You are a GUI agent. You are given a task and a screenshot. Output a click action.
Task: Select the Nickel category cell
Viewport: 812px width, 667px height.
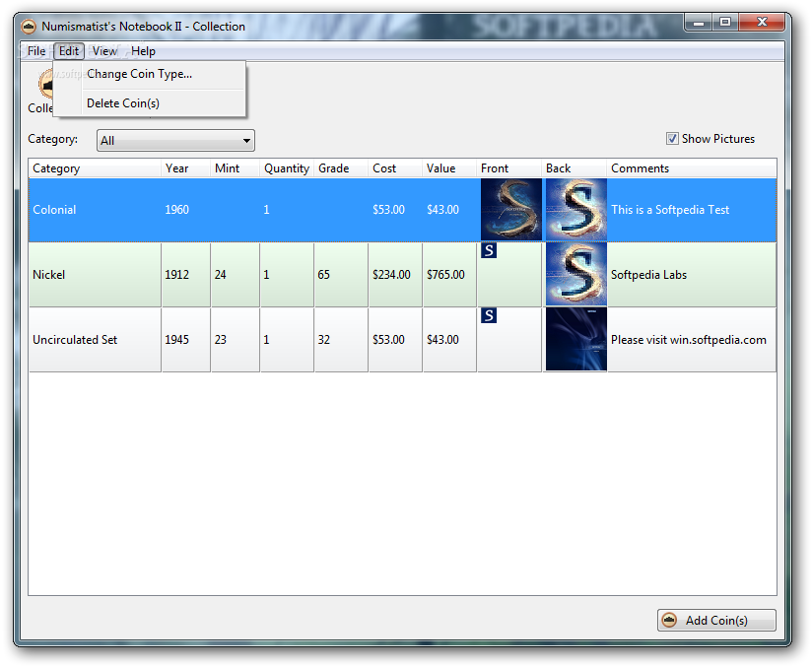pos(95,275)
